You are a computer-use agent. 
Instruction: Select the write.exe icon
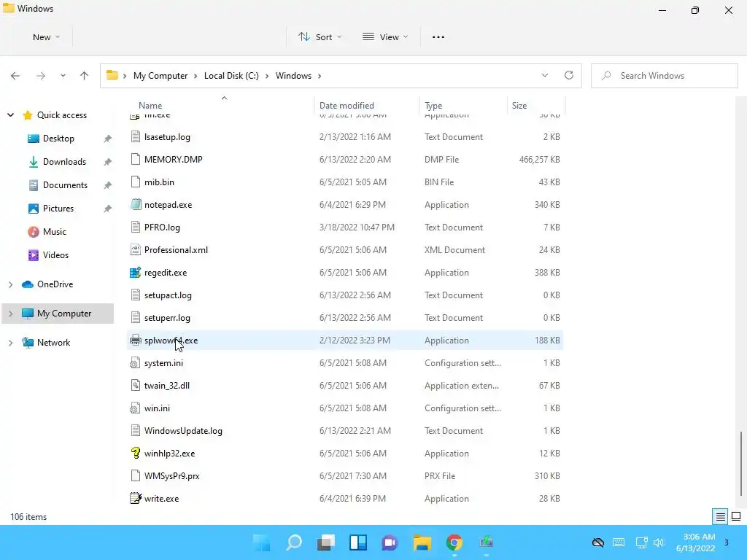135,499
